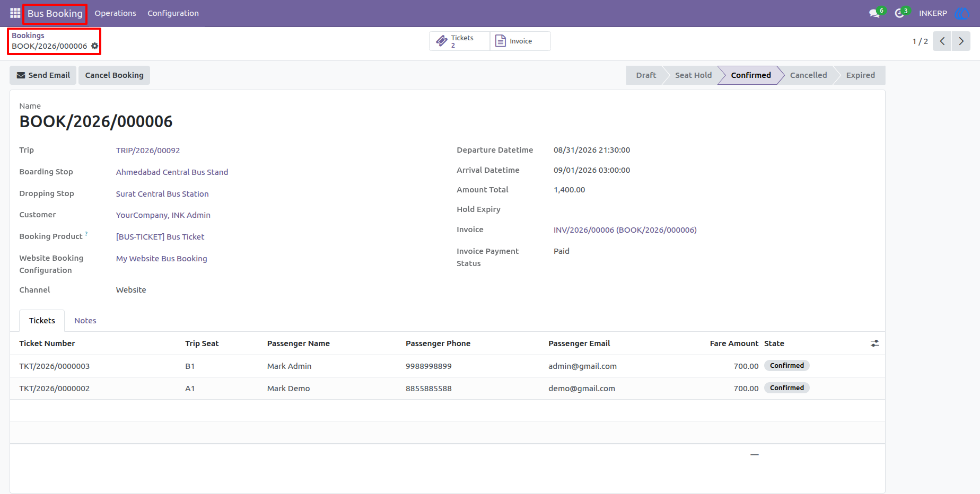Click the Send Email button
The width and height of the screenshot is (980, 494).
[43, 75]
